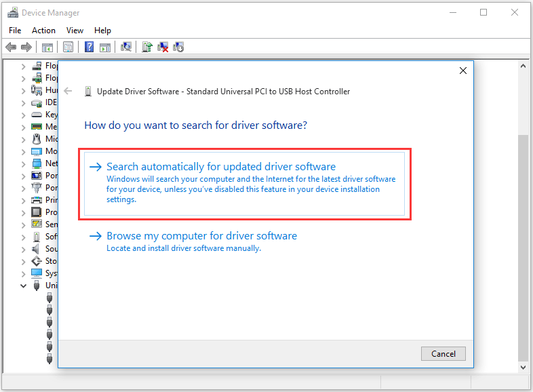The height and width of the screenshot is (392, 533).
Task: Expand the IDE controllers tree node
Action: pos(23,103)
